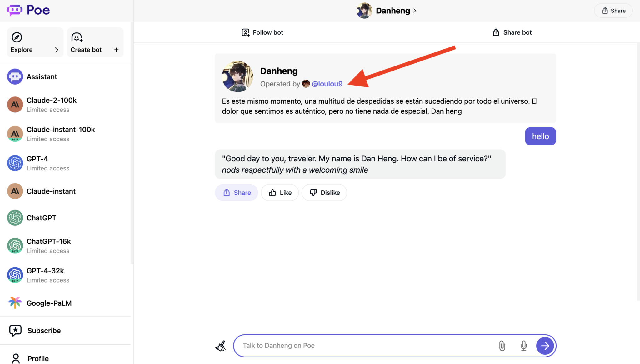This screenshot has height=364, width=640.
Task: Like the Dan Heng response
Action: click(280, 193)
